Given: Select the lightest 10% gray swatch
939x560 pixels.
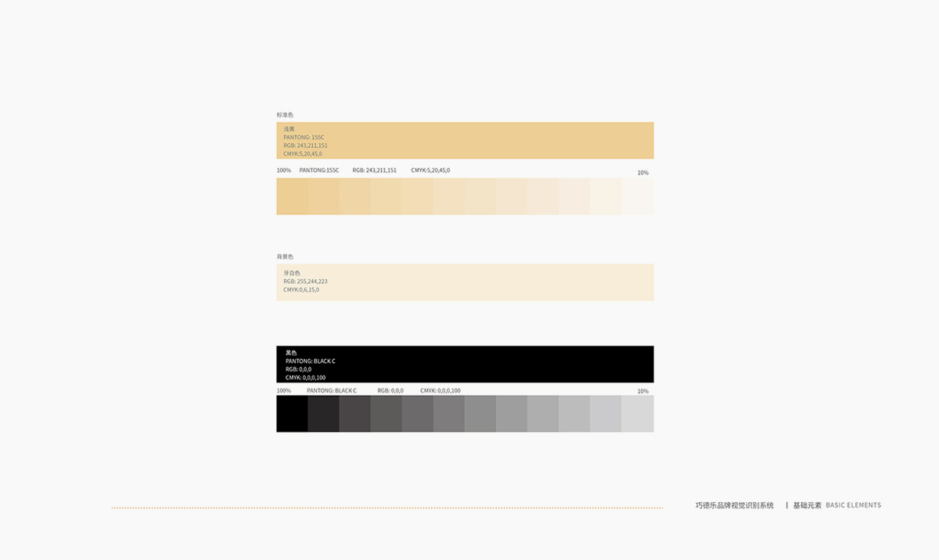Looking at the screenshot, I should point(638,414).
